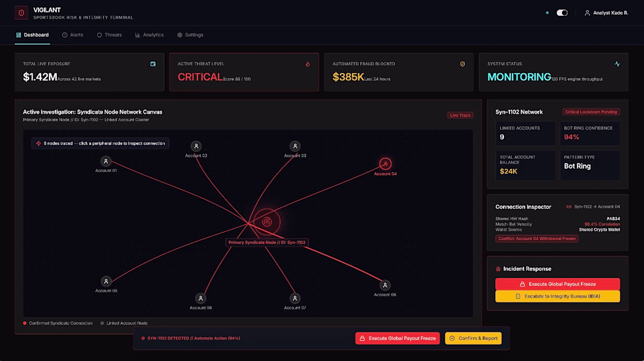The image size is (644, 361).
Task: Click the Pattern Type Bot Ring card
Action: tap(590, 165)
